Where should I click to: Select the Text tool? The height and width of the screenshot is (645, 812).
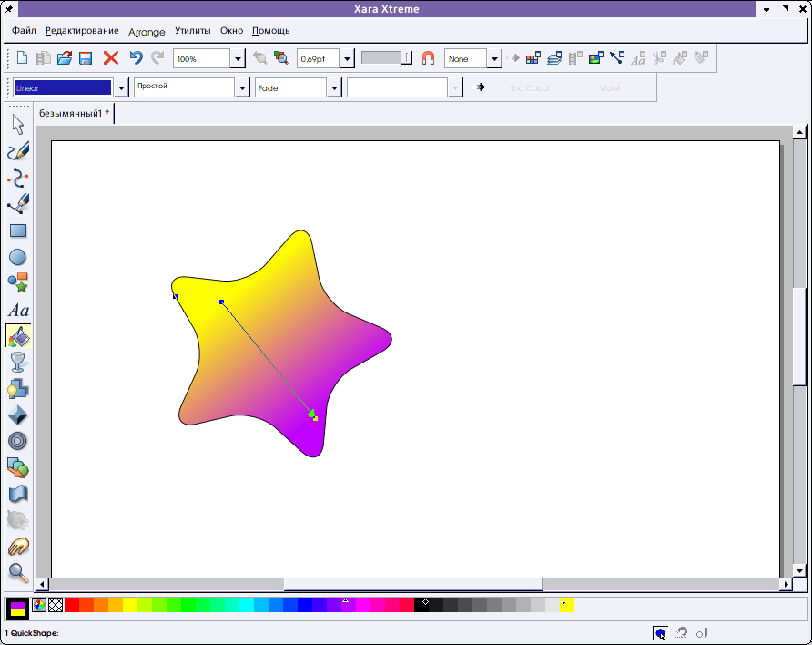pyautogui.click(x=18, y=311)
